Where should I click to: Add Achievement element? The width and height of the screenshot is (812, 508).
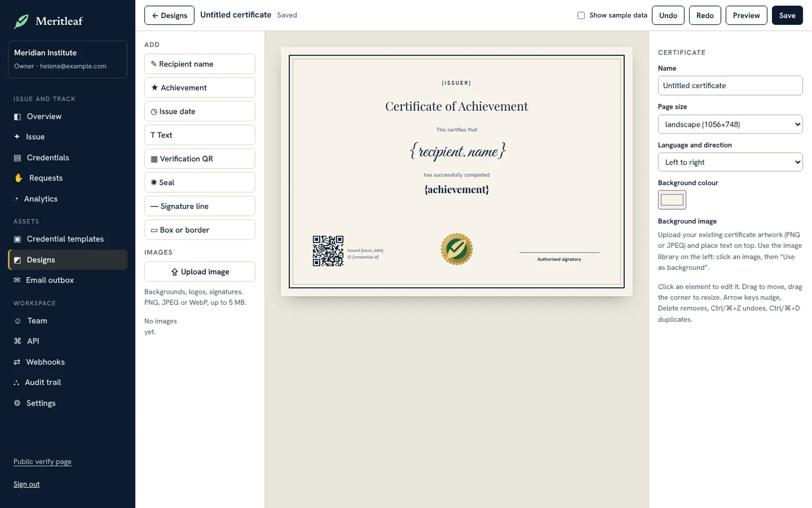200,88
